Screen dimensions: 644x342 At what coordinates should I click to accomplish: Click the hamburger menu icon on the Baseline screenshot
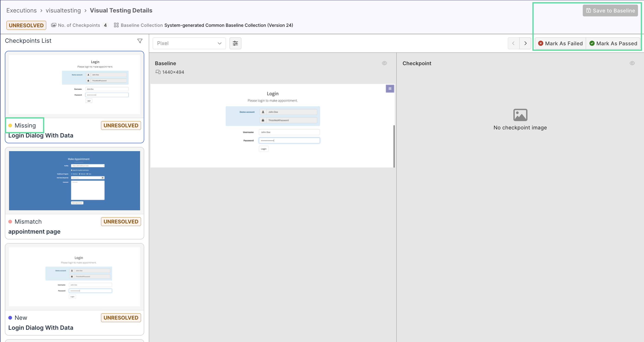point(390,89)
